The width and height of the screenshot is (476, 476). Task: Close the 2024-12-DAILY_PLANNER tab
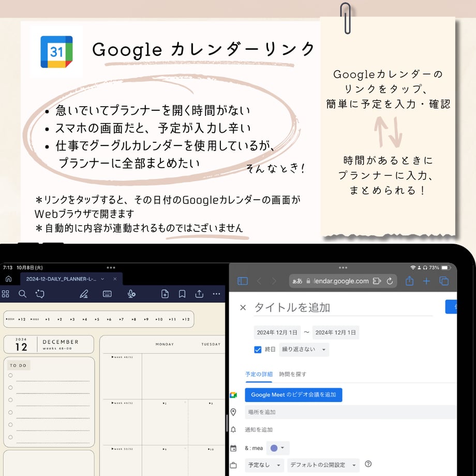115,279
